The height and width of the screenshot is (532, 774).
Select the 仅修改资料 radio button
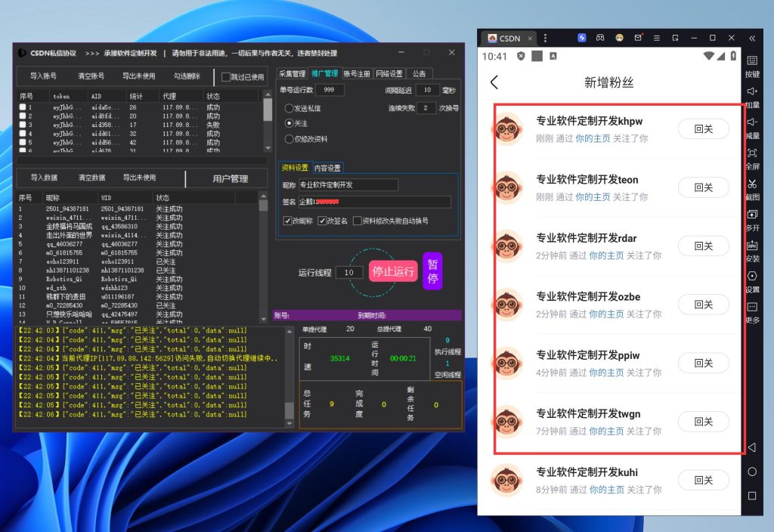point(289,139)
